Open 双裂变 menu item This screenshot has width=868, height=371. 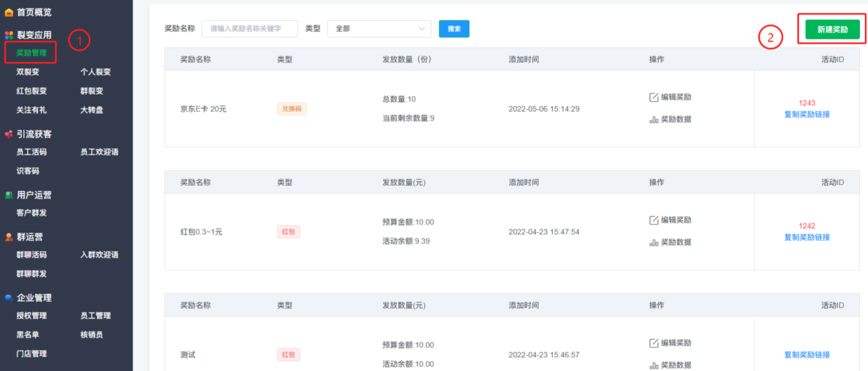(x=28, y=72)
